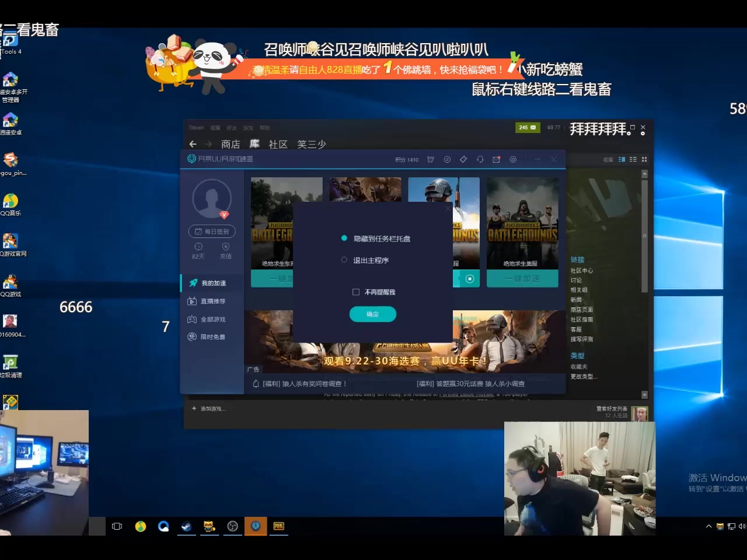Screen dimensions: 747x560
Task: Click 一键加速 under 绝地求生美服 card
Action: pyautogui.click(x=523, y=279)
